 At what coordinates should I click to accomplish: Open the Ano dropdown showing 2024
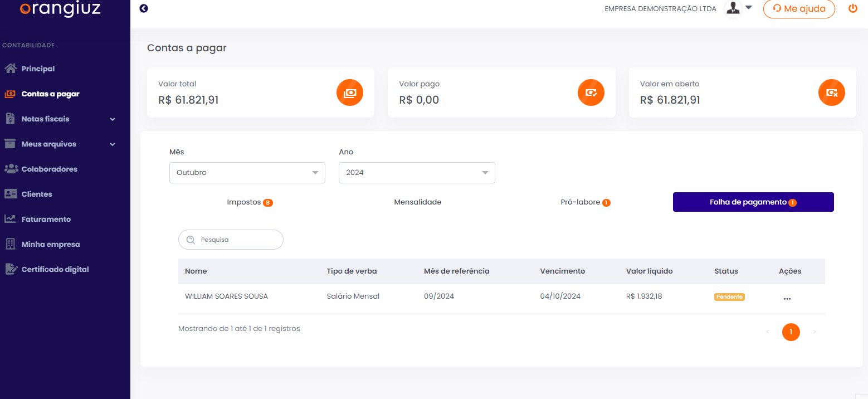tap(417, 173)
